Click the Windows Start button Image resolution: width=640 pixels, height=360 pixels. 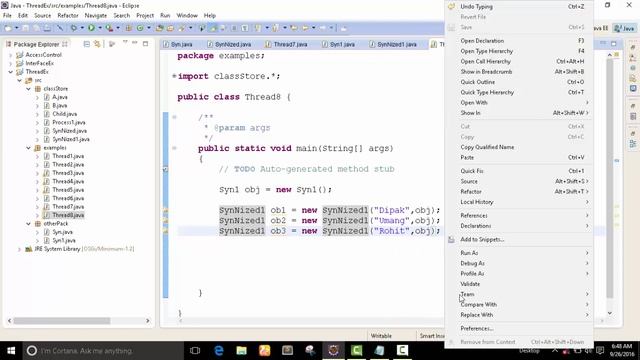coord(11,350)
